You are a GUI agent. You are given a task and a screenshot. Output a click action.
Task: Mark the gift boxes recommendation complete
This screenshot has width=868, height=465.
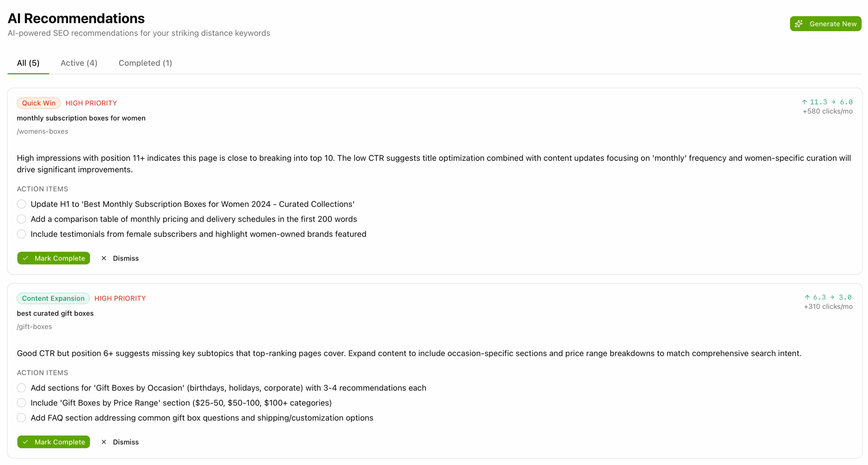53,442
